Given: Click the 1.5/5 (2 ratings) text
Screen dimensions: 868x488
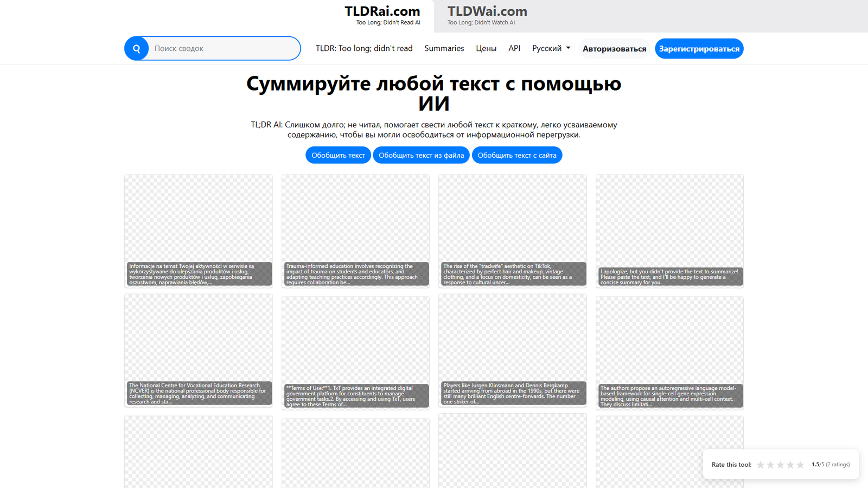Looking at the screenshot, I should click(831, 465).
